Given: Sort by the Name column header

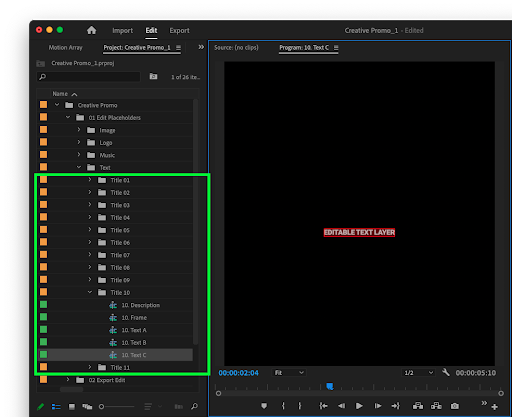Looking at the screenshot, I should point(64,94).
